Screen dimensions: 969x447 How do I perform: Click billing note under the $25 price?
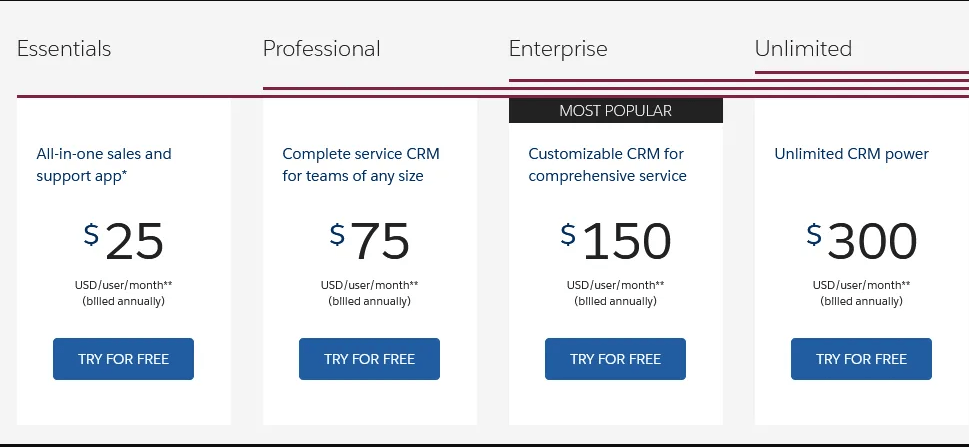tap(124, 301)
